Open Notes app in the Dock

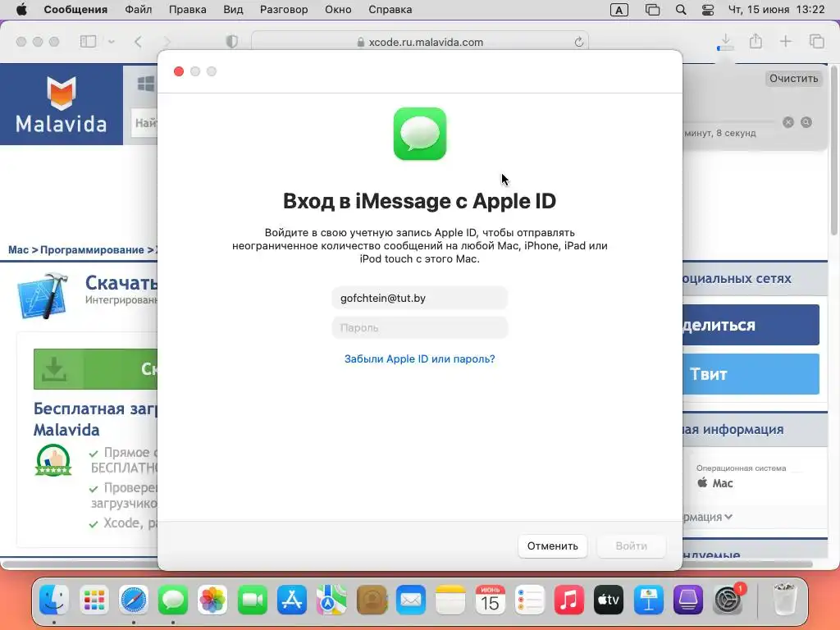click(x=450, y=600)
